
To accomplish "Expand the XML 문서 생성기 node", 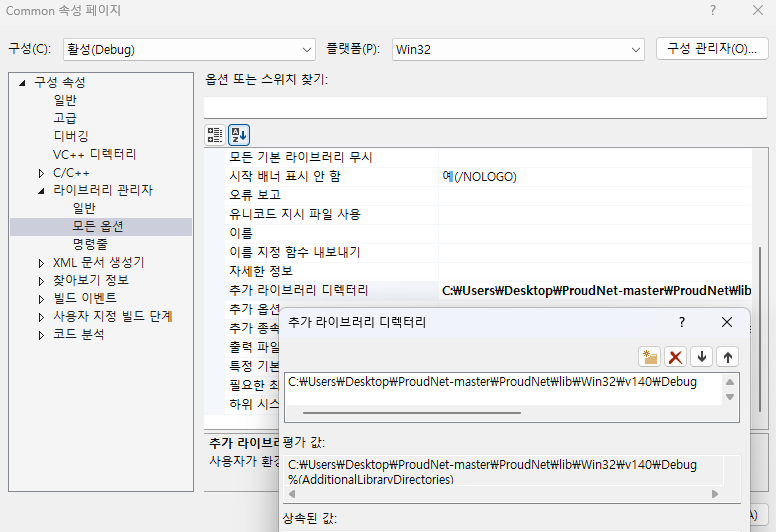I will click(41, 262).
